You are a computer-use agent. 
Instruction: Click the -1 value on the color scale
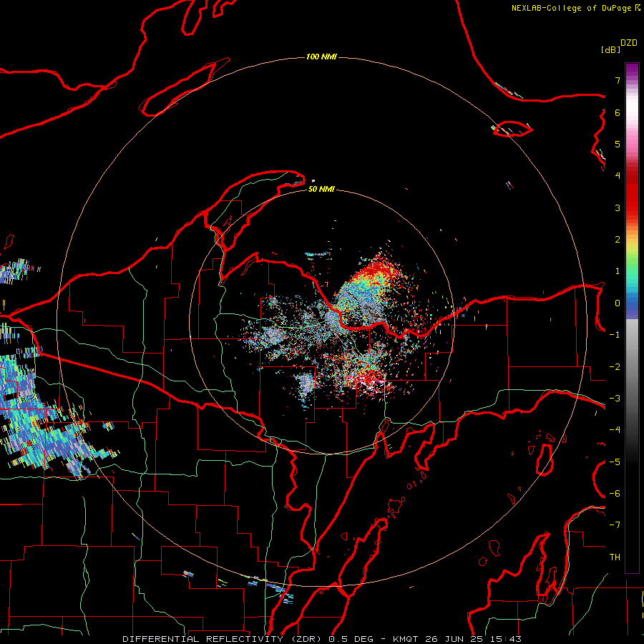tap(615, 335)
